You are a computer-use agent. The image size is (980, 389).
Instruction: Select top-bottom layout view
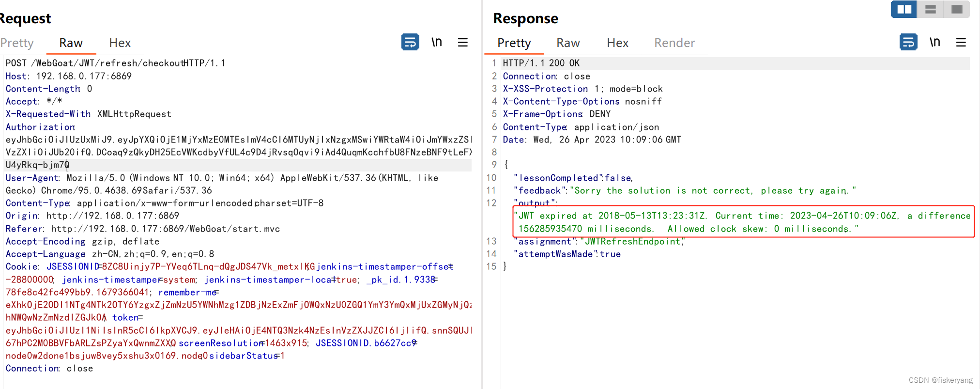coord(930,9)
